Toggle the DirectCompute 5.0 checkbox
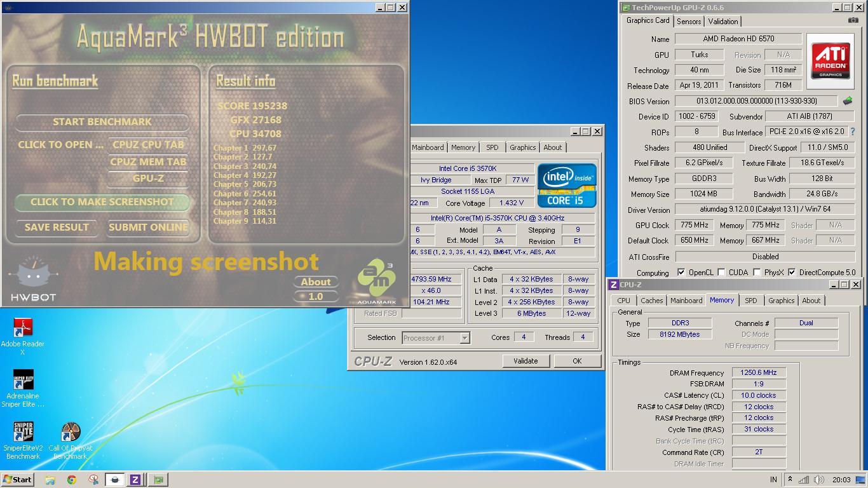Viewport: 868px width, 488px height. click(792, 273)
